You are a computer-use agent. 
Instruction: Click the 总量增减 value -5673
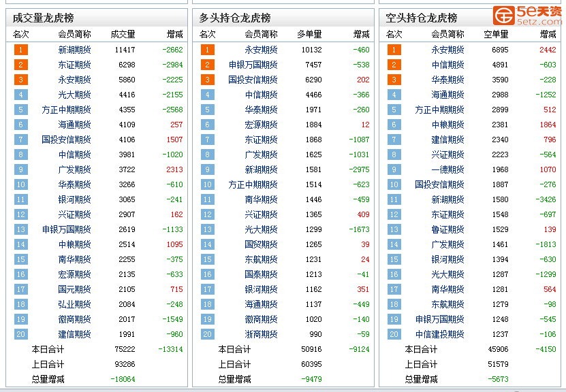(498, 379)
